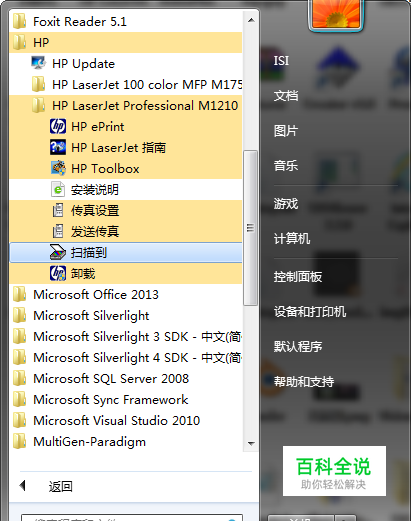Expand Microsoft Silverlight 3 SDK folder

pyautogui.click(x=126, y=336)
